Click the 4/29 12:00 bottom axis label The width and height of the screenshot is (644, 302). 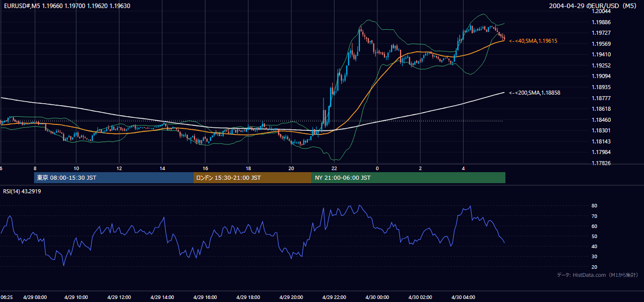pyautogui.click(x=119, y=297)
